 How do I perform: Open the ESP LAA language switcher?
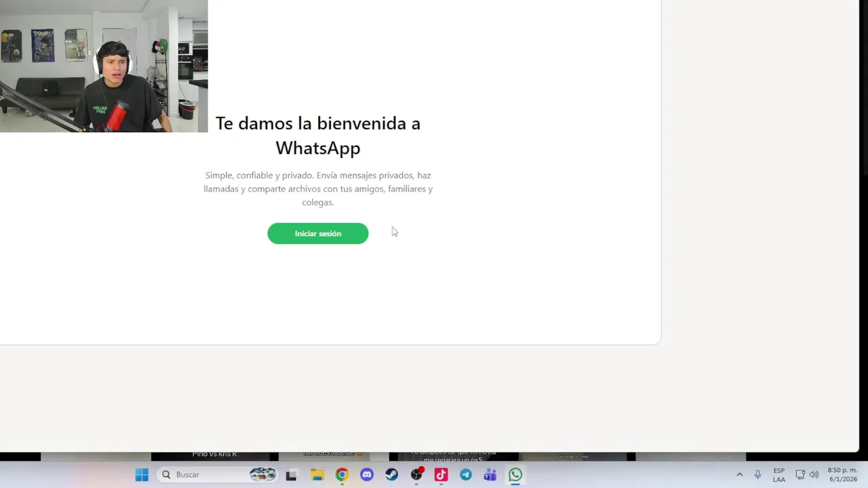pos(779,474)
